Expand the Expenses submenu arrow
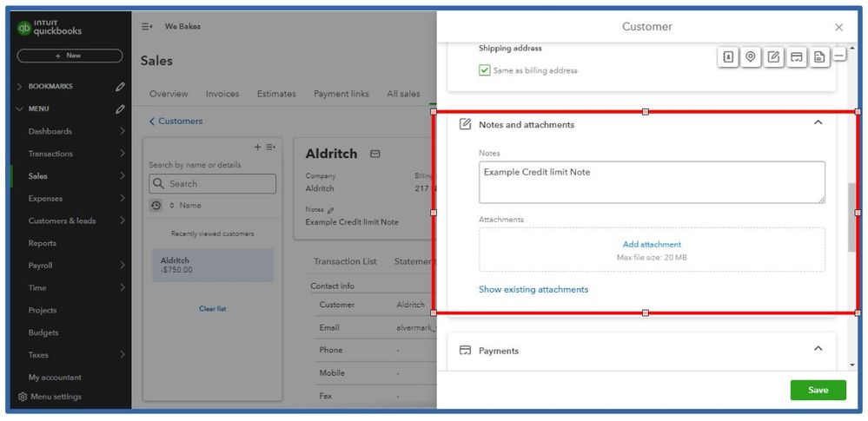The image size is (868, 421). click(x=122, y=199)
